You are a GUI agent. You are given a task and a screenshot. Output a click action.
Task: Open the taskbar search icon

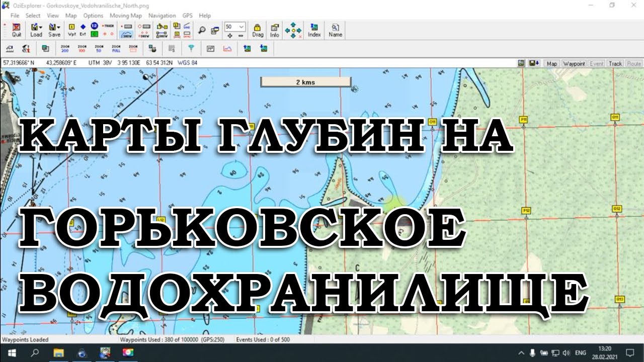pyautogui.click(x=35, y=352)
